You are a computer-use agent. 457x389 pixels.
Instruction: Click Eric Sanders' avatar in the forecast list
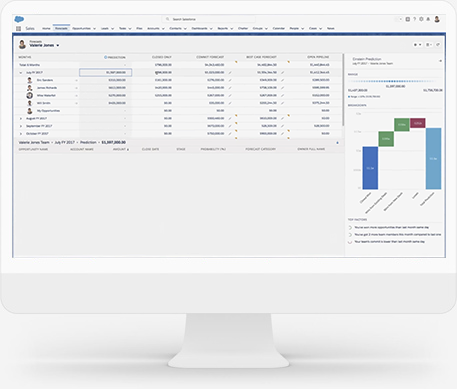click(30, 80)
